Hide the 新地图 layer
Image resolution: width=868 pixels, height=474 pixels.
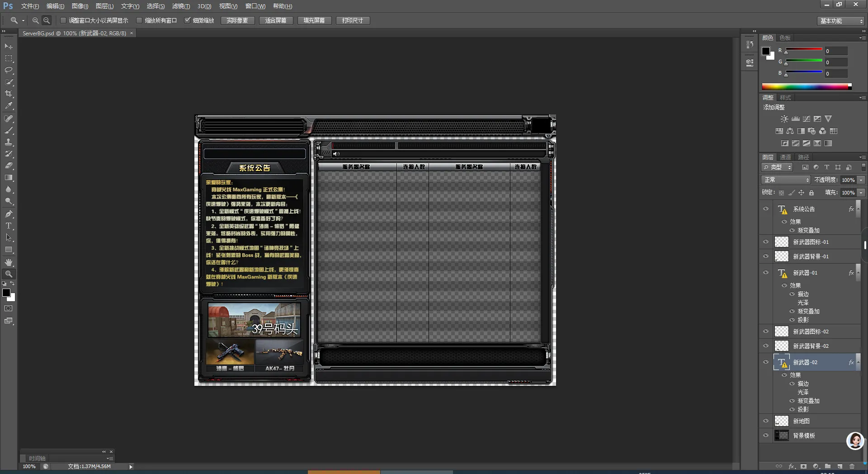click(766, 421)
